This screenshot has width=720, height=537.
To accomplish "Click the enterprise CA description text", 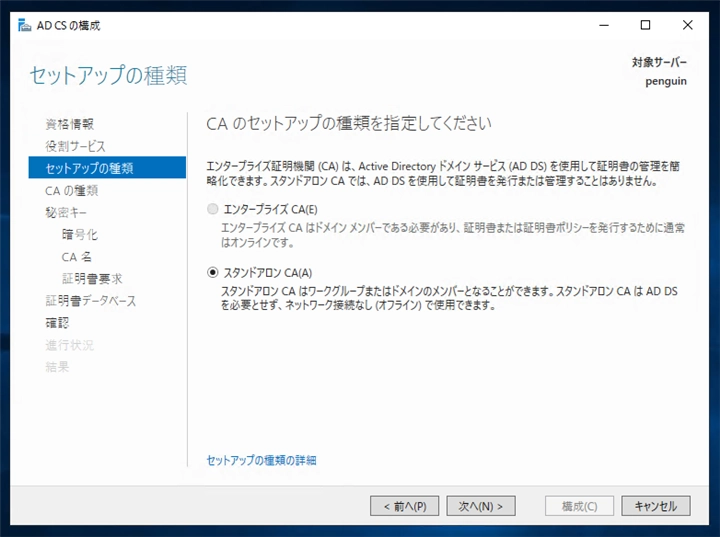I will [x=452, y=235].
